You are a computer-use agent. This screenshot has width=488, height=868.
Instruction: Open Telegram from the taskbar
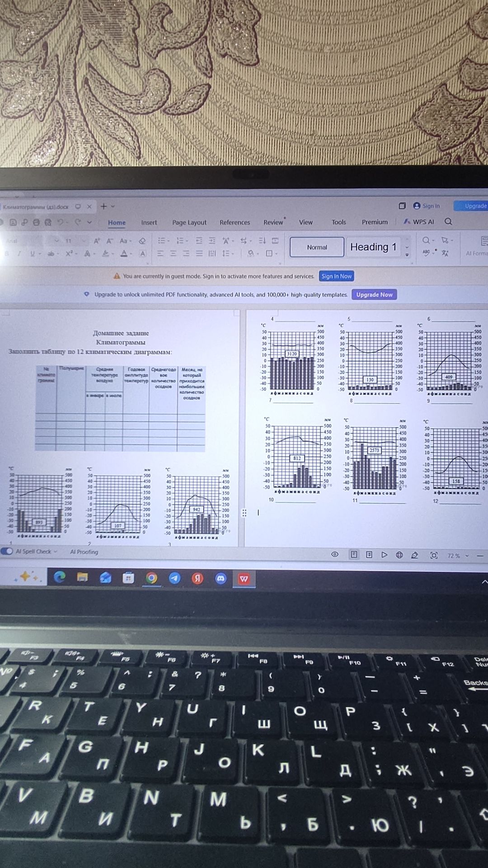174,578
